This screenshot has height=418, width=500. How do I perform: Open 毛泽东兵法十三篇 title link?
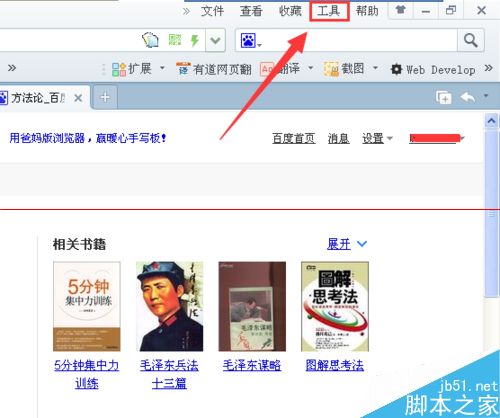coord(169,375)
